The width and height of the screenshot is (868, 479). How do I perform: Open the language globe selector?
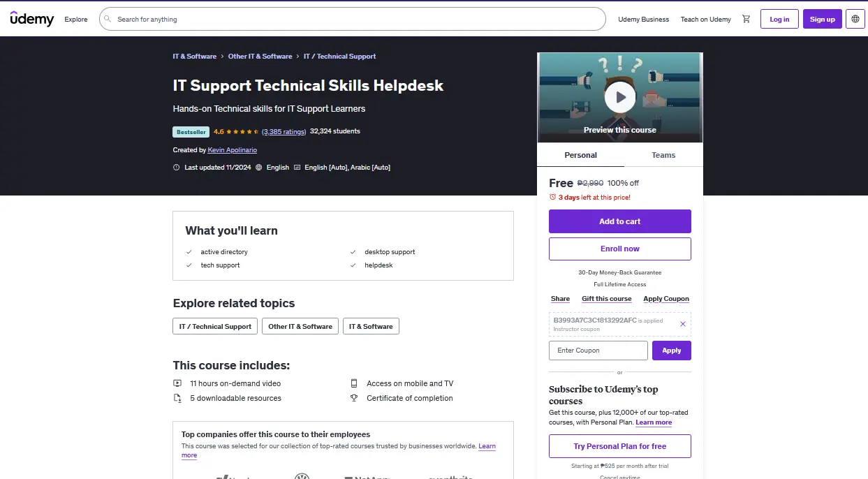tap(855, 19)
